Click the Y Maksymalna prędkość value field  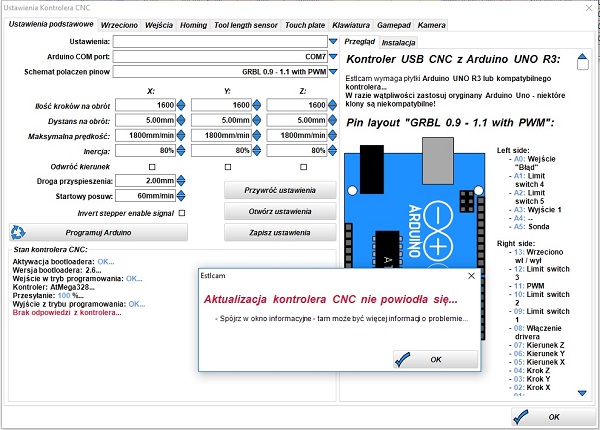click(x=221, y=135)
